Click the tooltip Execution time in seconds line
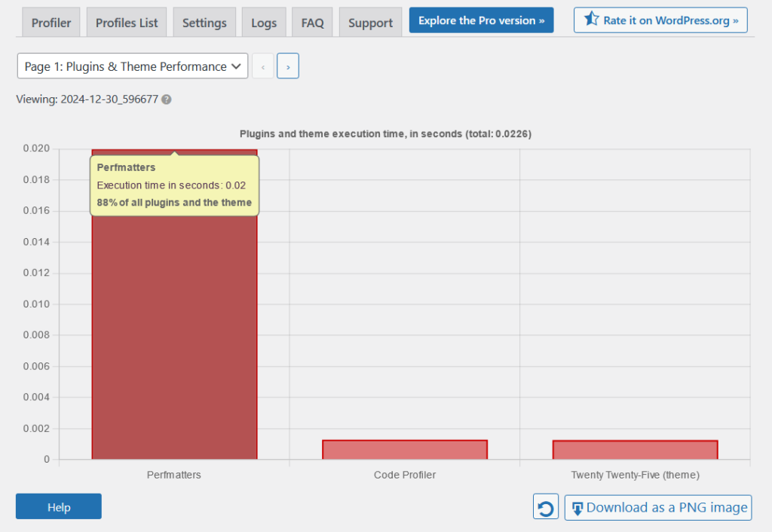The width and height of the screenshot is (772, 532). (171, 185)
